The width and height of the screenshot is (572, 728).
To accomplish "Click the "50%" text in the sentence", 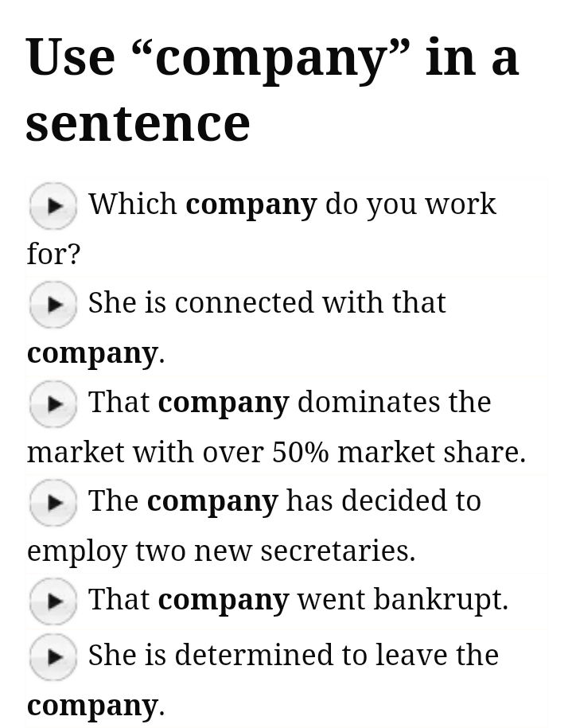I will (x=301, y=452).
